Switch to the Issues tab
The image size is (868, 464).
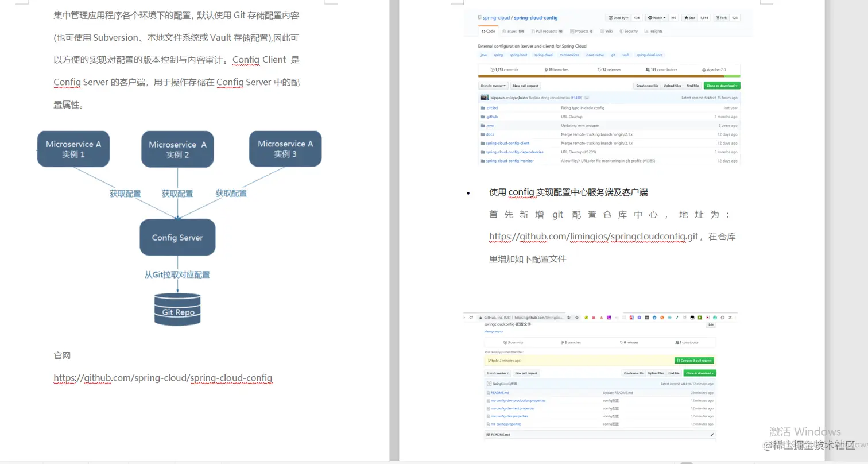click(x=511, y=31)
